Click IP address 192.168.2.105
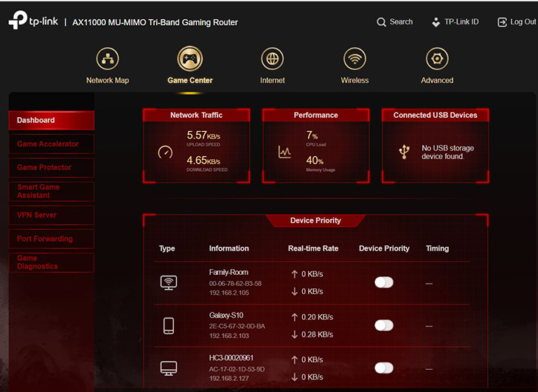Viewport: 538px width, 392px height. (229, 293)
